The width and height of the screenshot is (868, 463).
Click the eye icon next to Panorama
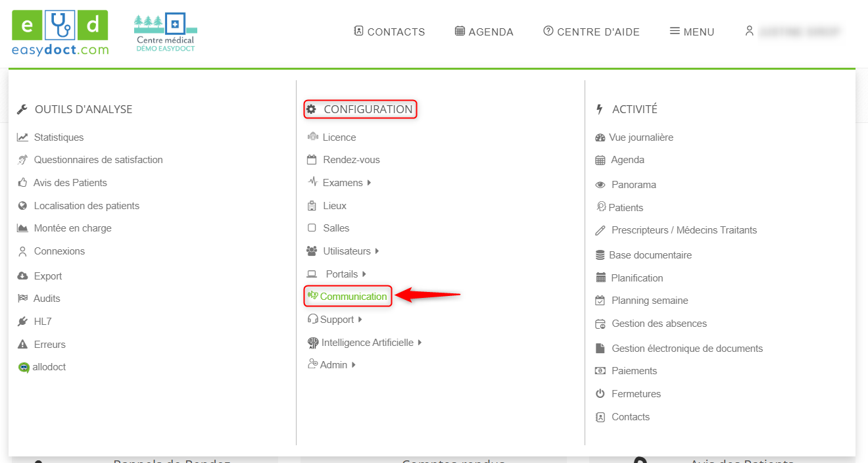(600, 185)
